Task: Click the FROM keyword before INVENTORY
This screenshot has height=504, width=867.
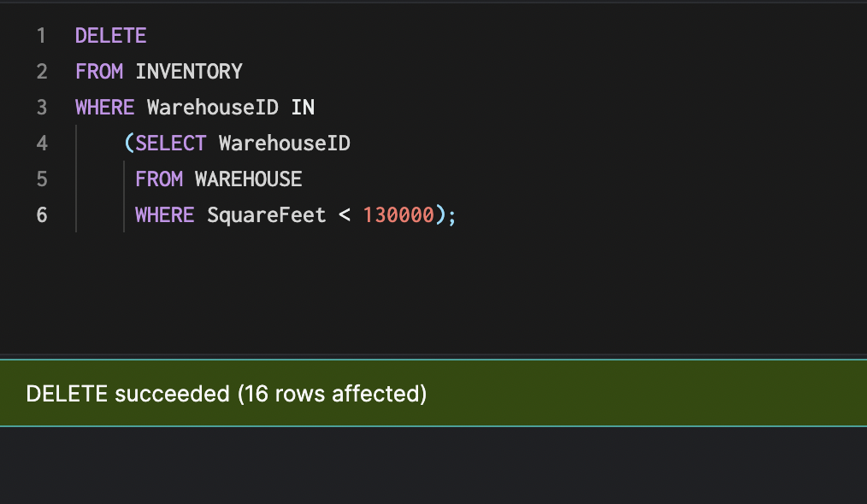Action: (x=99, y=72)
